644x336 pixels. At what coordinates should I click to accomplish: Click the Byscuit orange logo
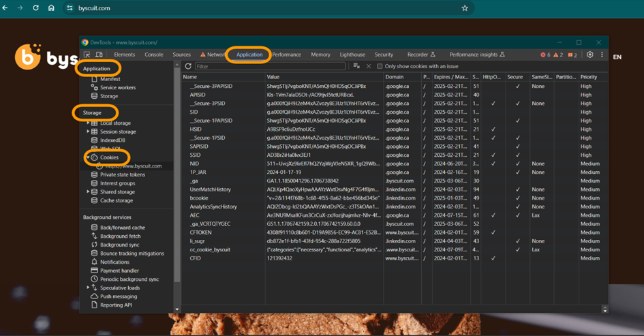click(x=28, y=57)
